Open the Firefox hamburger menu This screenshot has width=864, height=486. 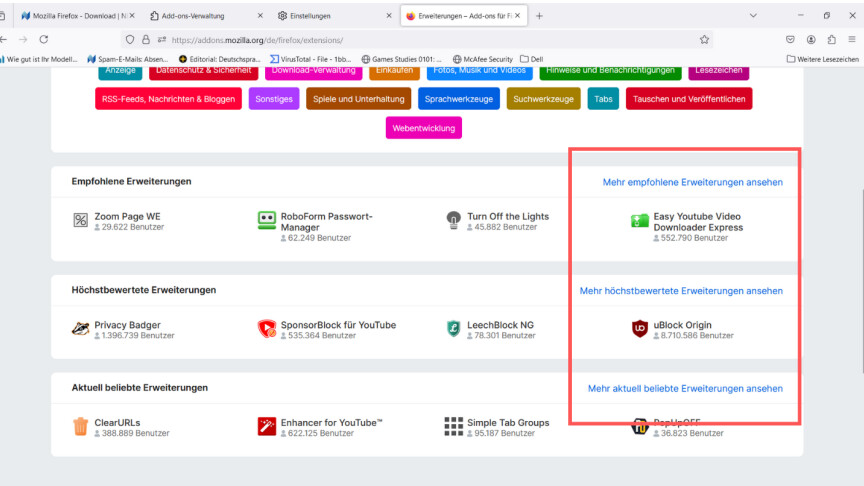(x=852, y=40)
